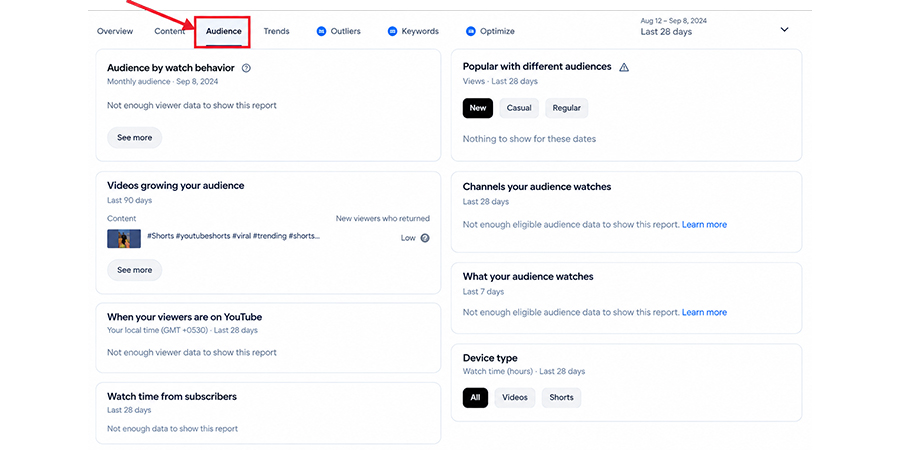Click the Watch time from subscribers heading

coord(172,397)
